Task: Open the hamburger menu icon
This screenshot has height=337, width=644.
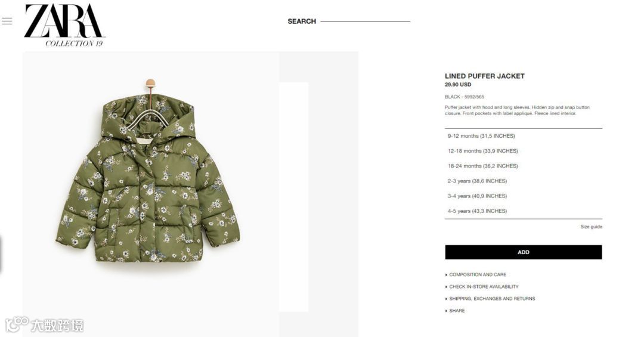Action: [x=7, y=21]
